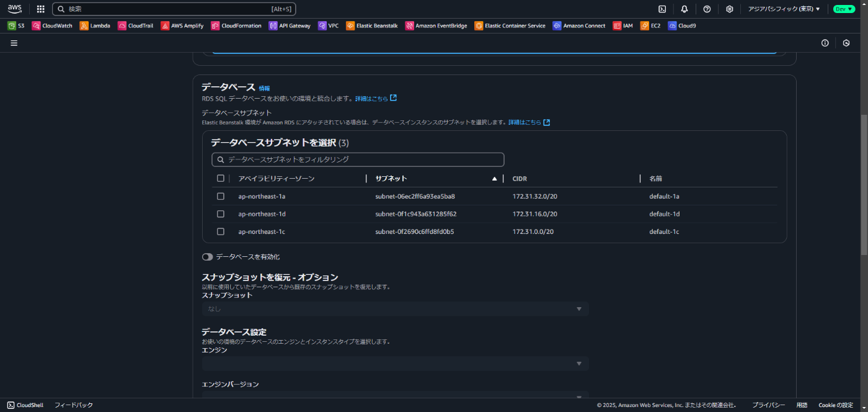Open the Dev account menu
This screenshot has width=868, height=412.
coord(844,9)
